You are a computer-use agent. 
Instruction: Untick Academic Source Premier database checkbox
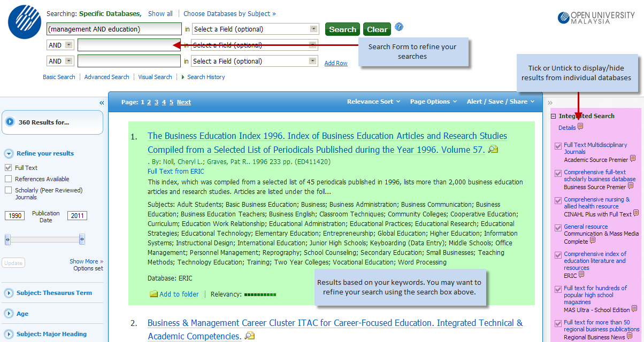(558, 145)
